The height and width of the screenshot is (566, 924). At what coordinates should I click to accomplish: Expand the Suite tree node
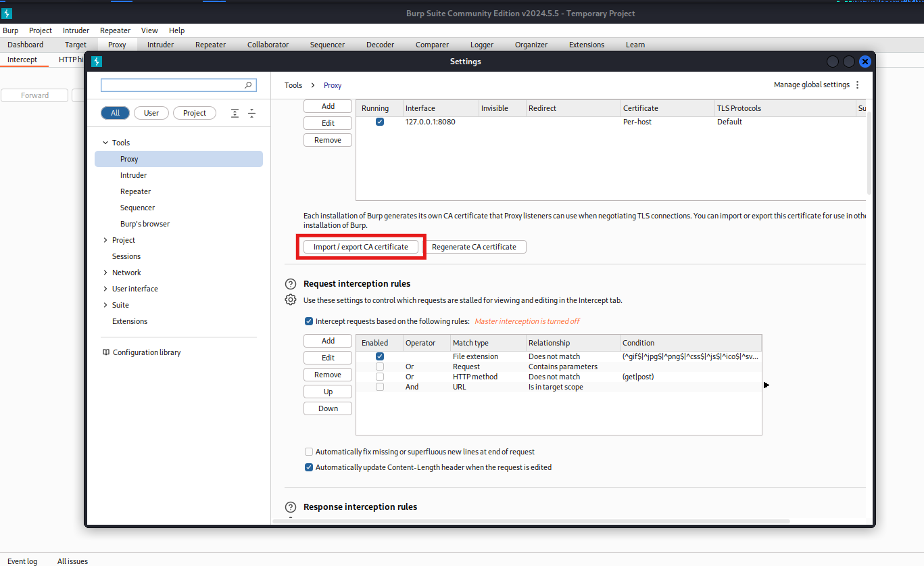pos(105,305)
